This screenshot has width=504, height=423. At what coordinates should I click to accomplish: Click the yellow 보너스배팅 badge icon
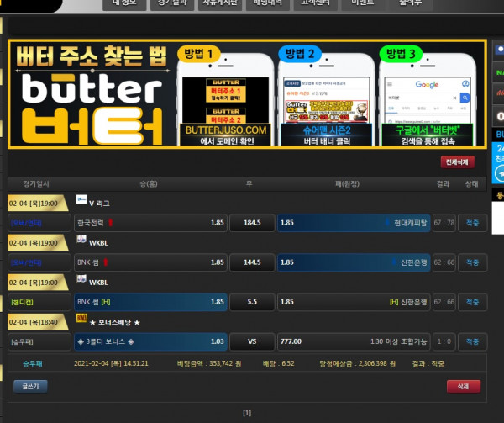click(x=81, y=320)
